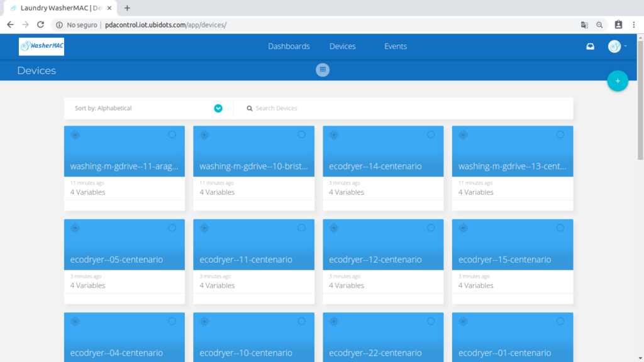This screenshot has height=362, width=644.
Task: Click the zoom magnifier in address bar
Action: click(x=599, y=25)
